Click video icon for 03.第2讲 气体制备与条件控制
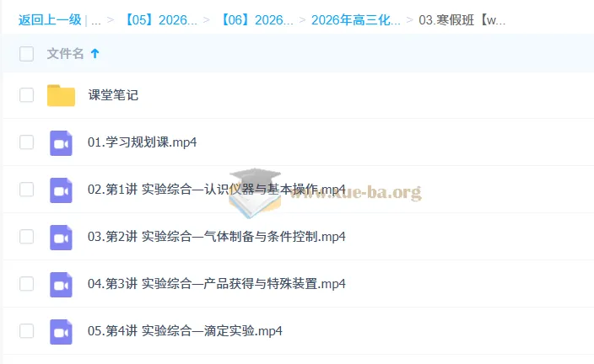The height and width of the screenshot is (364, 594). point(61,237)
